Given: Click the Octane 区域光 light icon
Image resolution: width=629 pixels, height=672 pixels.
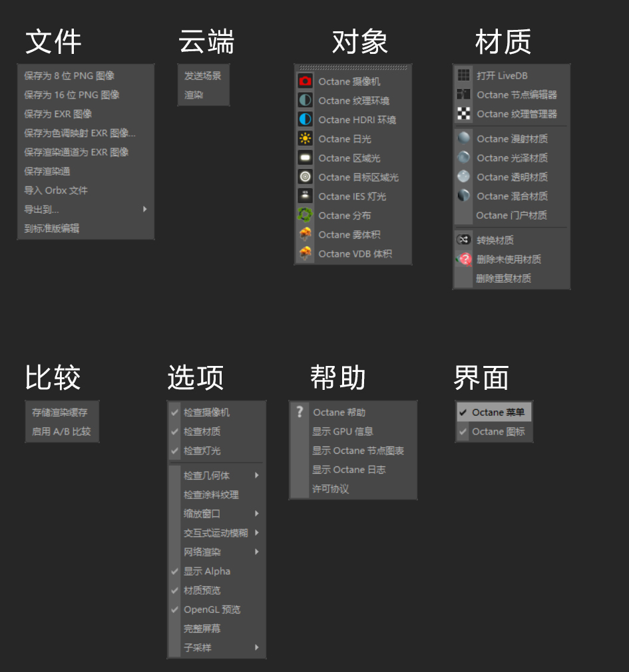Looking at the screenshot, I should [x=306, y=158].
